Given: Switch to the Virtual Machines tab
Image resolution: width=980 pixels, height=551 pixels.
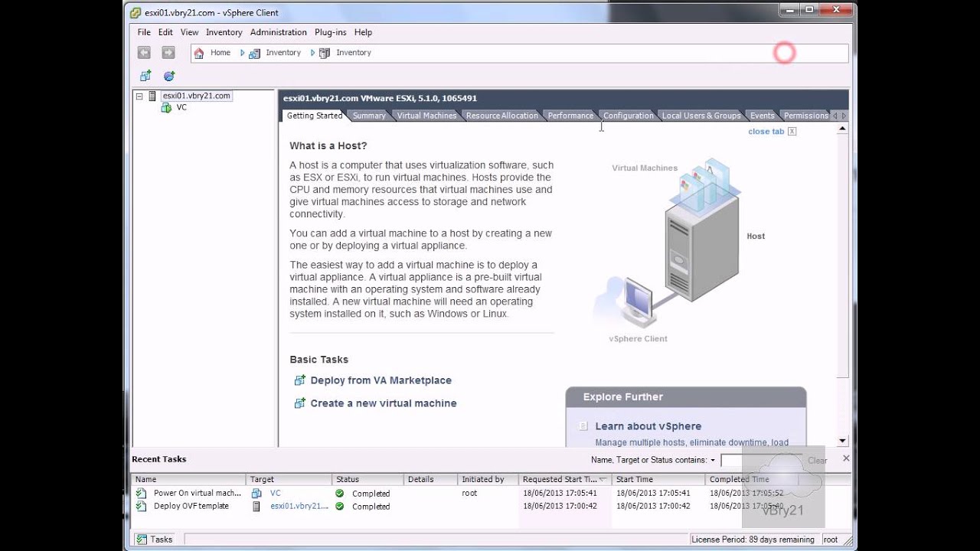Looking at the screenshot, I should (426, 116).
